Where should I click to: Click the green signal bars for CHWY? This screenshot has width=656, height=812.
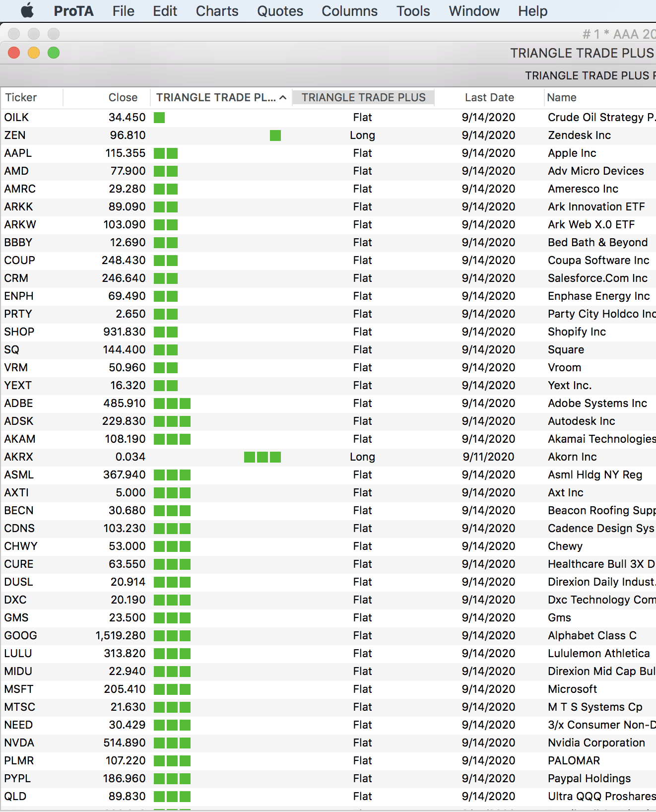tap(172, 546)
